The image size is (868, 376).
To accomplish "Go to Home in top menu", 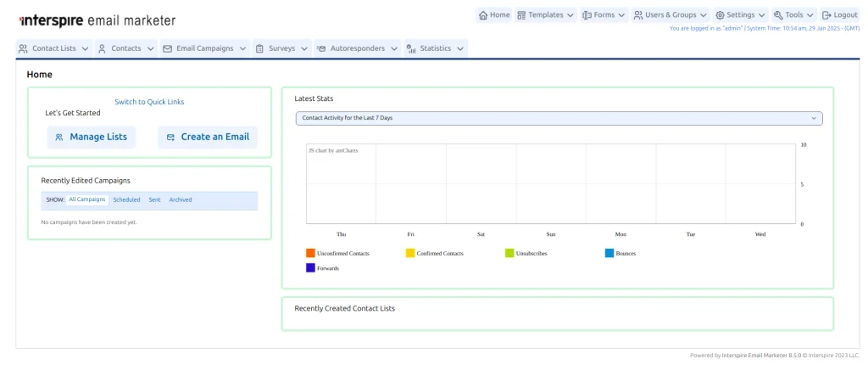I will coord(494,15).
